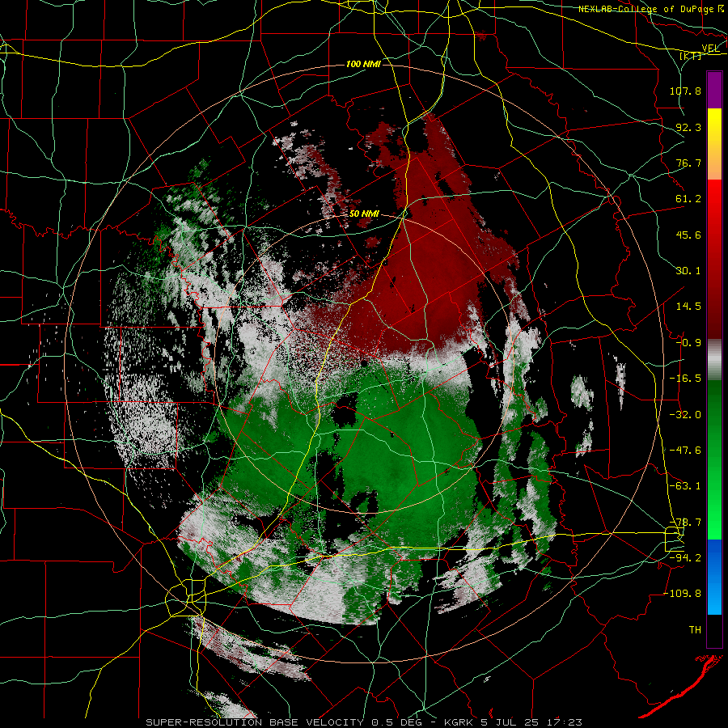Click the -16.5 velocity scale value
The image size is (728, 728).
685,379
